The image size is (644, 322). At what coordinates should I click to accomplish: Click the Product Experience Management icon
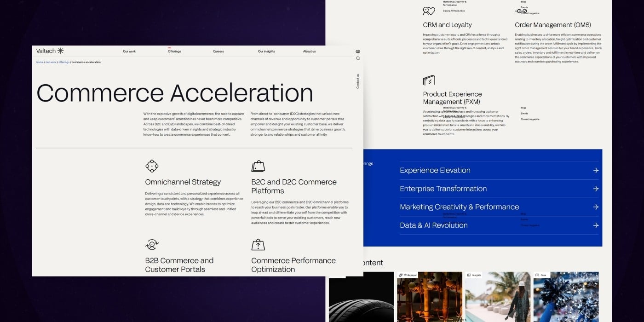(x=429, y=80)
